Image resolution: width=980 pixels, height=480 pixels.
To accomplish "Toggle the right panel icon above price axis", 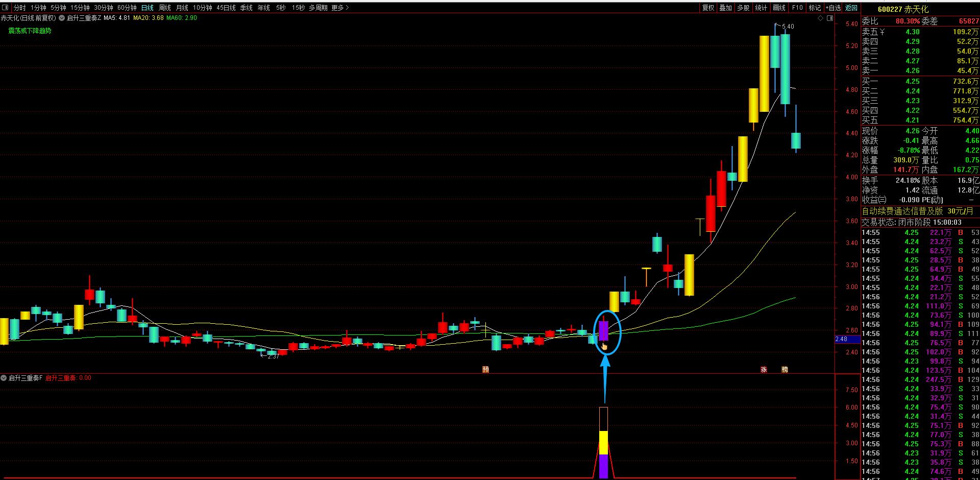I will coord(830,18).
